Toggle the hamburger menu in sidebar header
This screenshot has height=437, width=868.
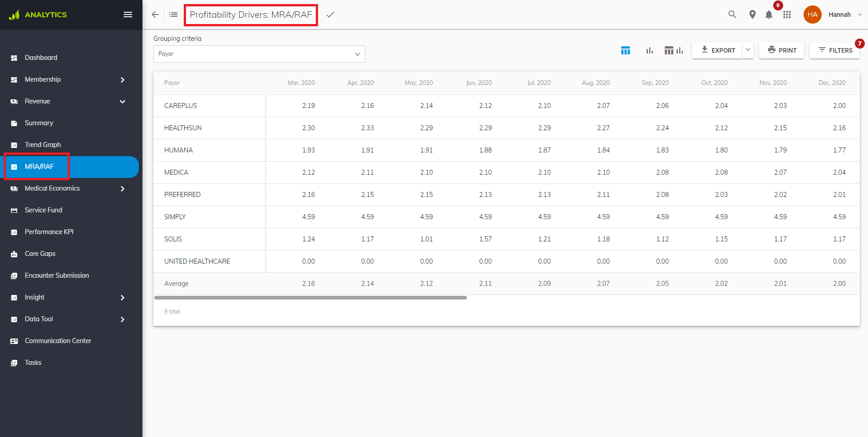[128, 15]
